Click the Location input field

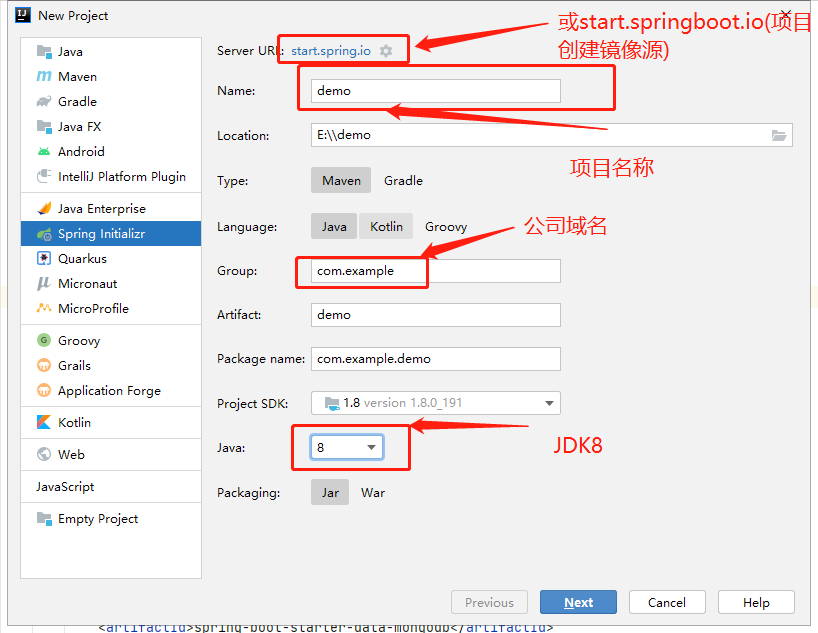coord(551,135)
